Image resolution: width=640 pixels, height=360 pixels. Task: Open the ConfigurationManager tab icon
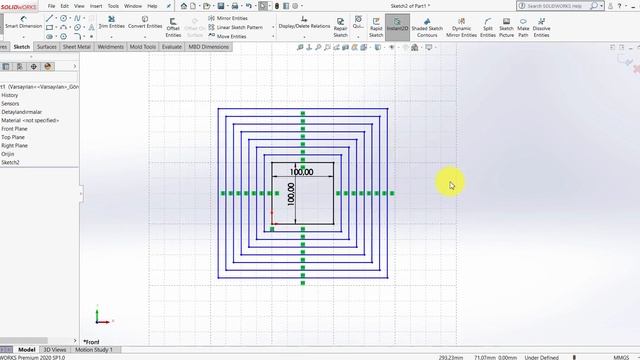pos(19,66)
